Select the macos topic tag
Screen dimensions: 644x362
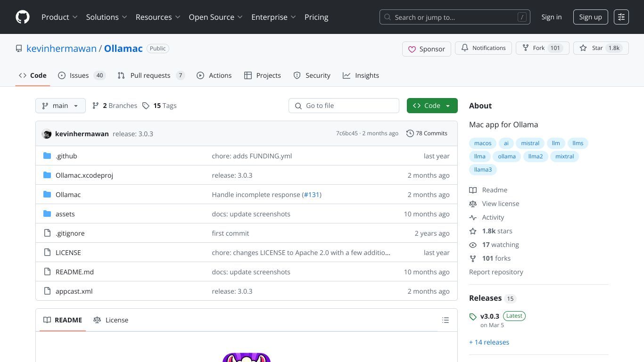483,143
